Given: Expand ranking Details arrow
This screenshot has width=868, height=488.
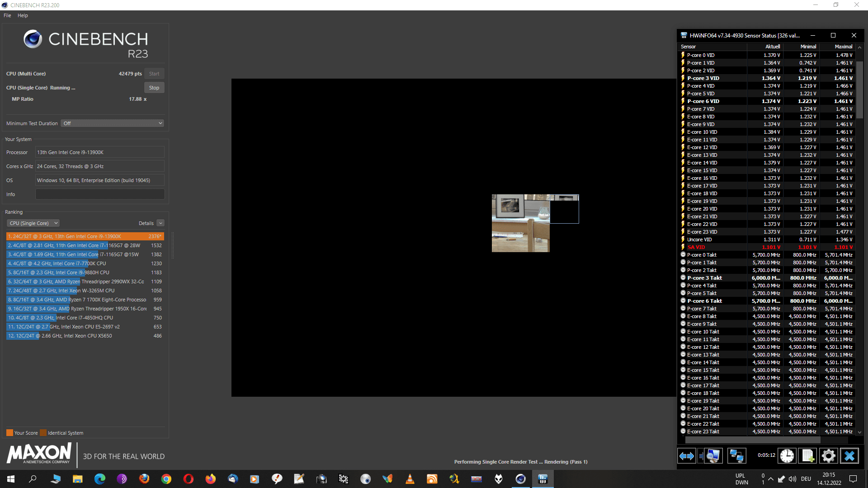Looking at the screenshot, I should 160,223.
